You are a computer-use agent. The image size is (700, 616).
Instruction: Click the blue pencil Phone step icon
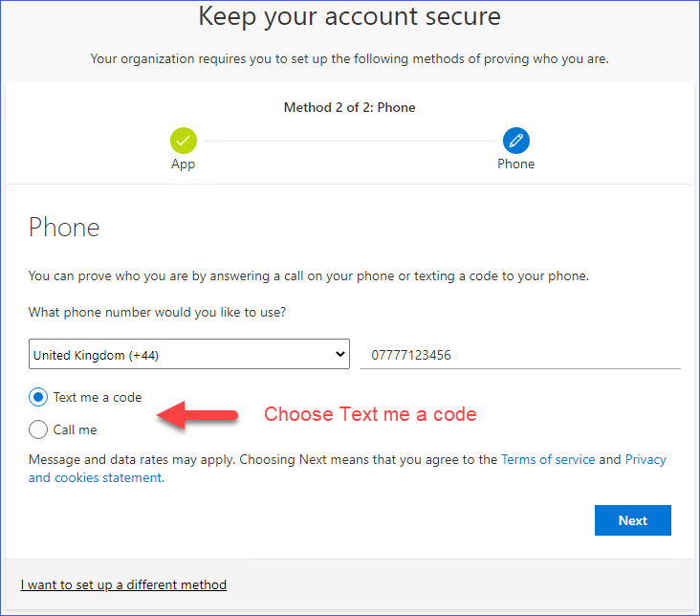[516, 141]
